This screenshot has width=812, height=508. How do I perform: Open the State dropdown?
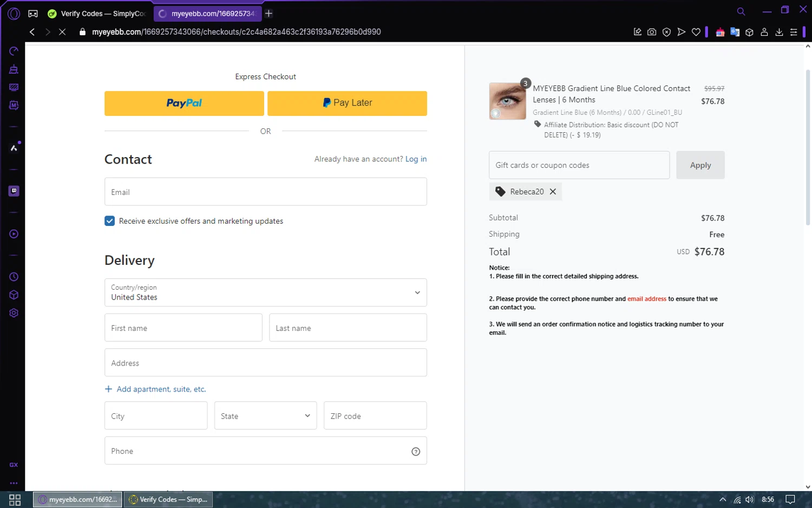click(265, 415)
